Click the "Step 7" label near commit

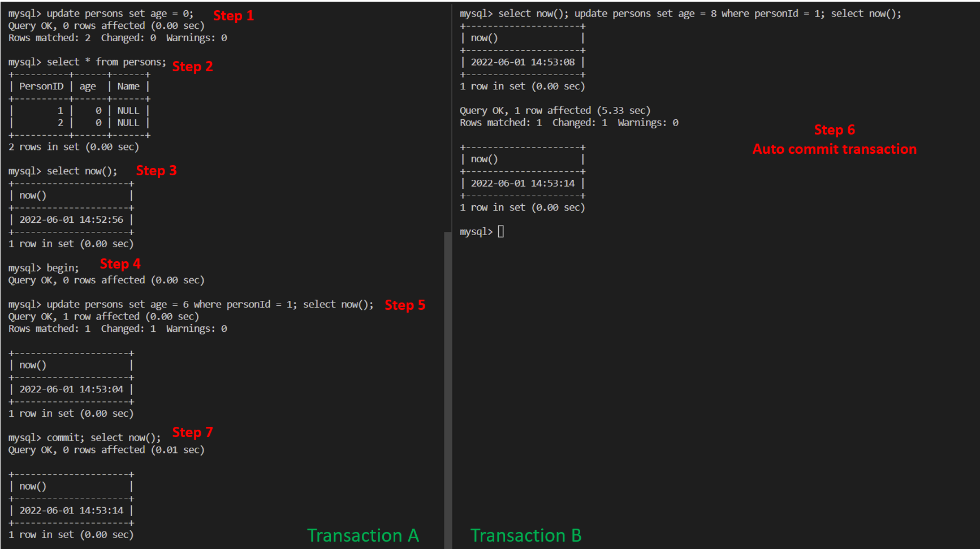click(x=192, y=433)
